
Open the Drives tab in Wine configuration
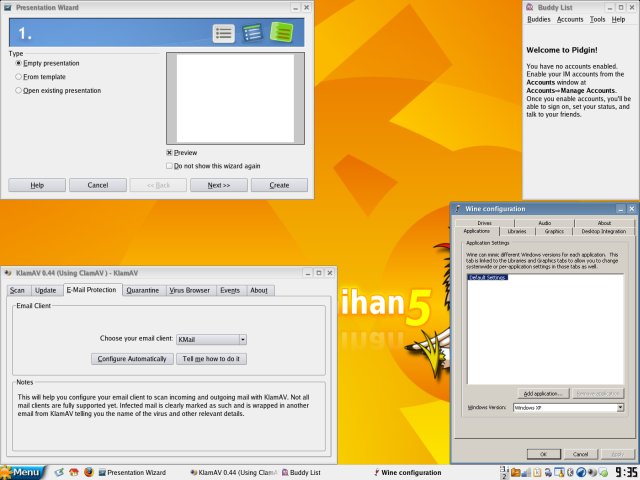pos(484,223)
